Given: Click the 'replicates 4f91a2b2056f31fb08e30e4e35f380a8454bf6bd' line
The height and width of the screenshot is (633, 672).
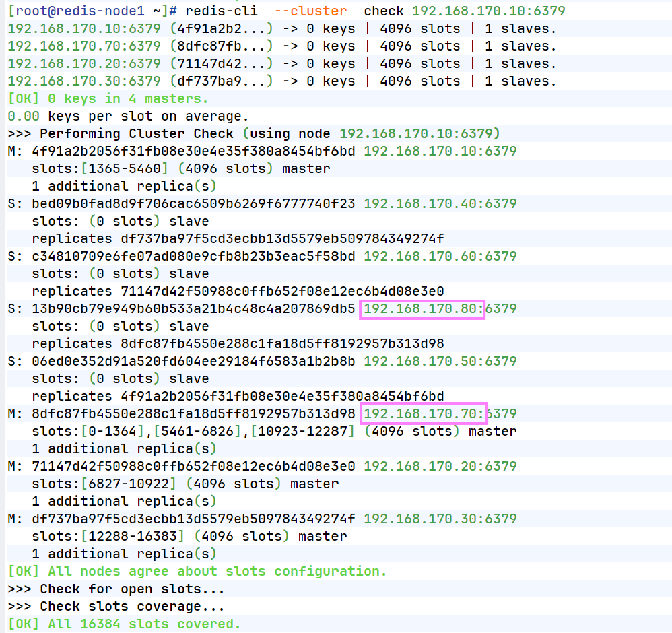Looking at the screenshot, I should [x=238, y=397].
